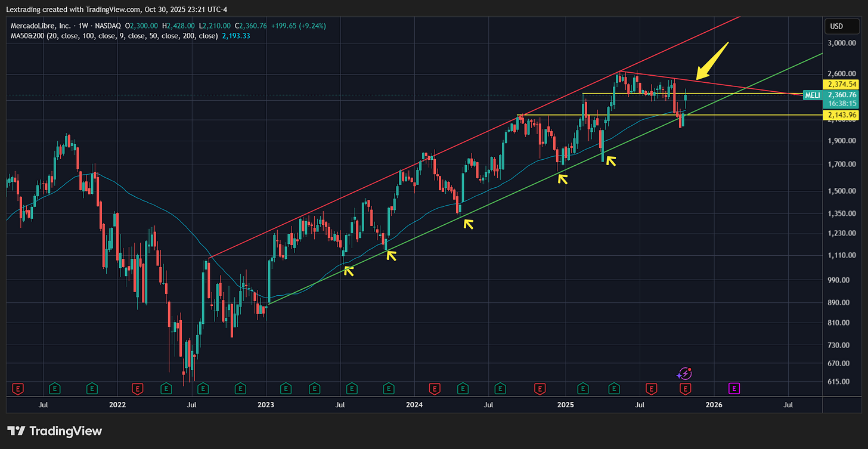Click the 3,000.00 price axis label

point(842,44)
